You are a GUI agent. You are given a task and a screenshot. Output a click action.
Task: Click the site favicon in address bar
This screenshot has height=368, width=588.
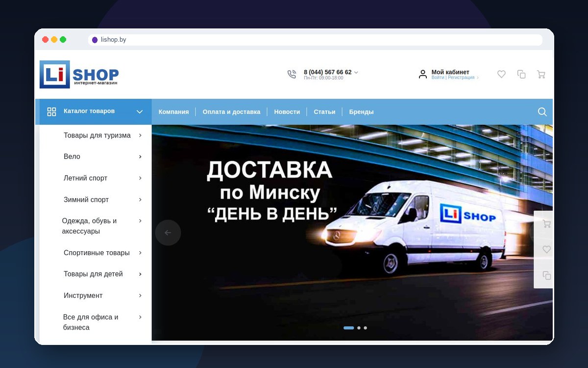[x=95, y=40]
